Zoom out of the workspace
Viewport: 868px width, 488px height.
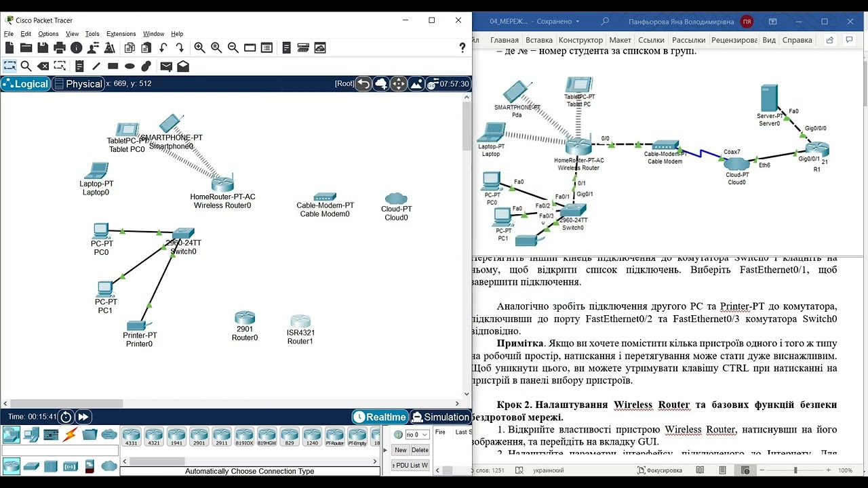click(233, 47)
